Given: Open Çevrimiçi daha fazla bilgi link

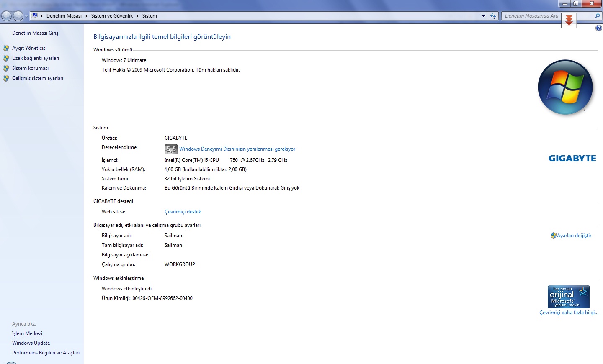Looking at the screenshot, I should pyautogui.click(x=569, y=313).
